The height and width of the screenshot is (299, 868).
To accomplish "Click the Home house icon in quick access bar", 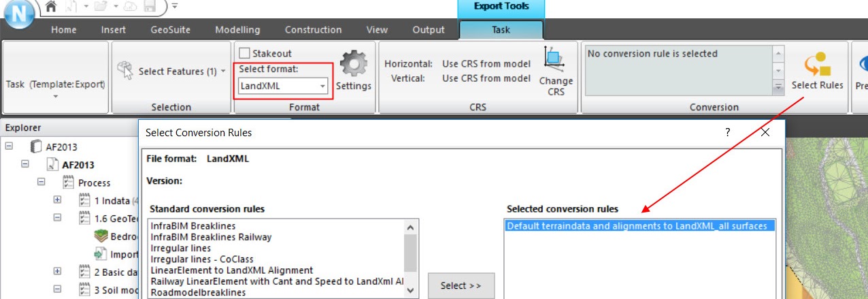I will pyautogui.click(x=50, y=7).
